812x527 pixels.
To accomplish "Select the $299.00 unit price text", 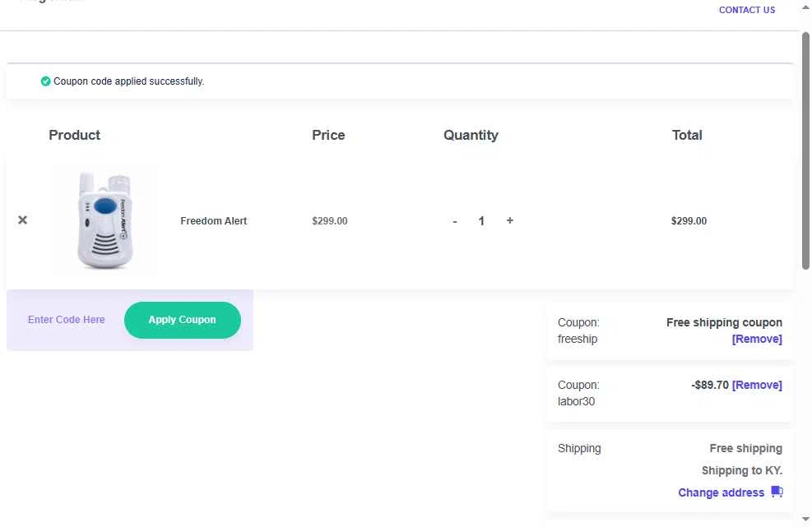I will (x=330, y=221).
